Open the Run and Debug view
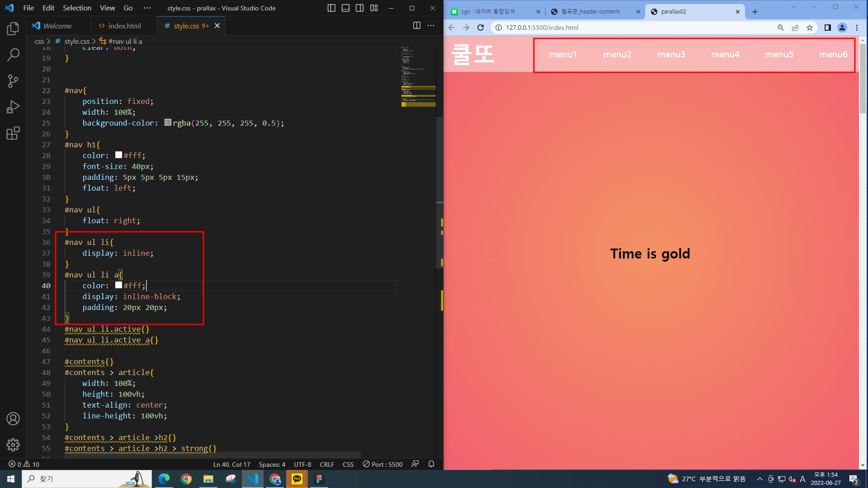The width and height of the screenshot is (868, 488). click(13, 107)
